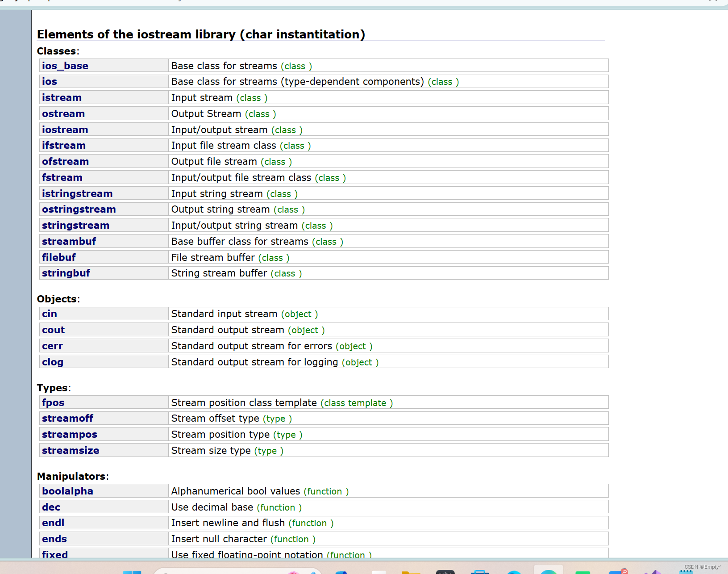728x574 pixels.
Task: Click the cout object link
Action: 54,330
